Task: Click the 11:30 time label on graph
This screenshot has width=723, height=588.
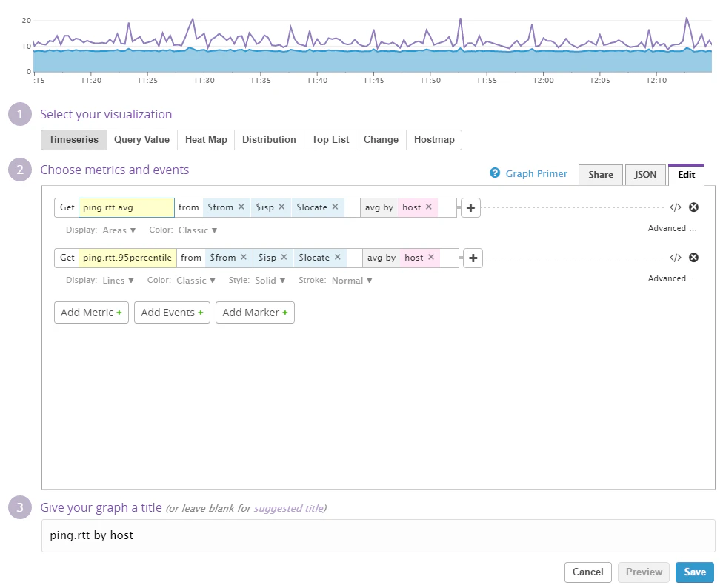Action: pos(204,80)
